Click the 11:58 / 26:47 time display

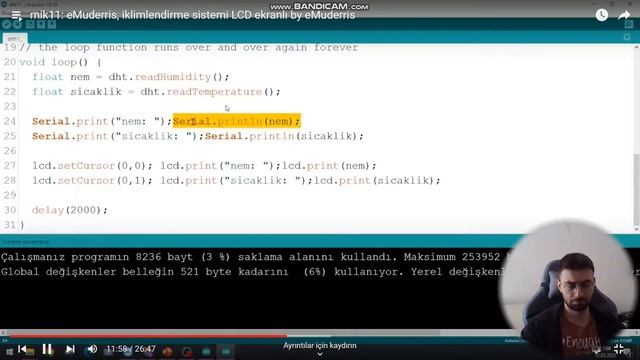(131, 349)
